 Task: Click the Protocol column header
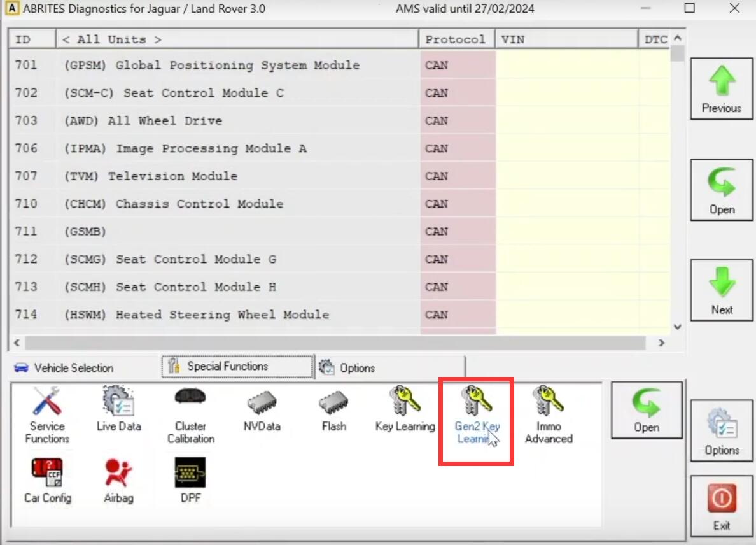pos(457,39)
